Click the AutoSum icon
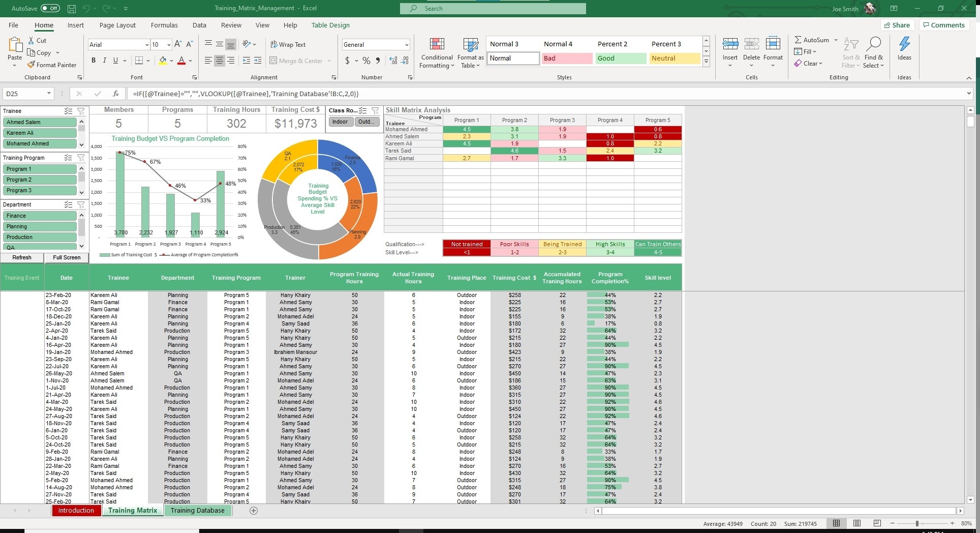 (799, 40)
